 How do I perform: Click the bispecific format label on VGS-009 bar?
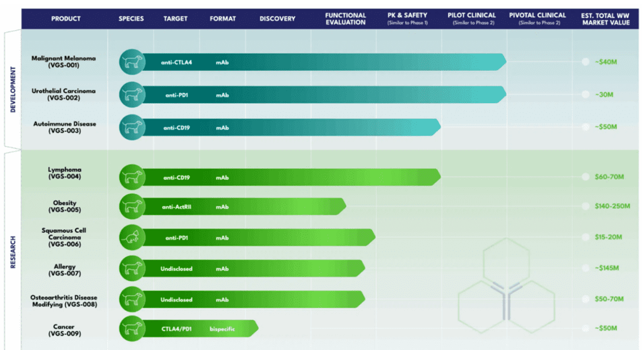click(x=221, y=328)
